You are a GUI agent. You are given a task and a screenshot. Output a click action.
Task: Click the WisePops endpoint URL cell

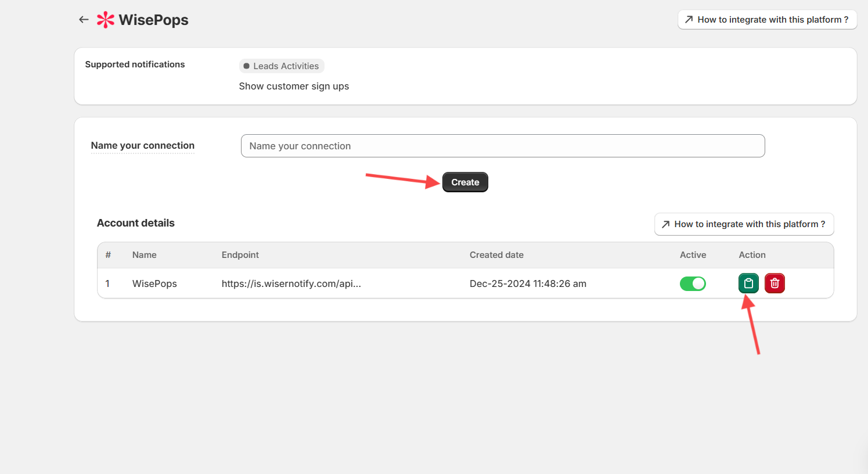click(291, 283)
